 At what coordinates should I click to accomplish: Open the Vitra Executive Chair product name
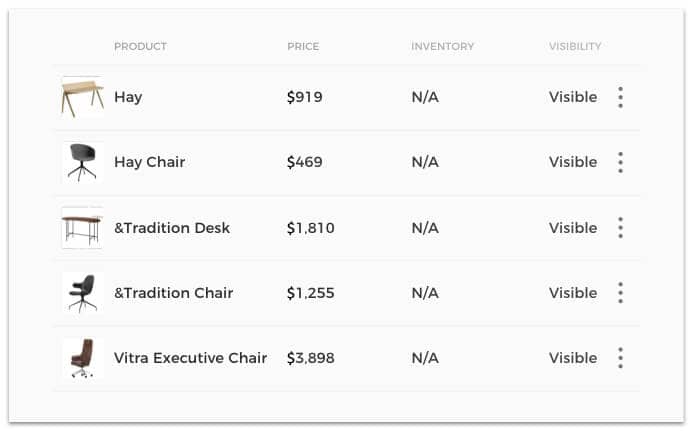click(190, 358)
